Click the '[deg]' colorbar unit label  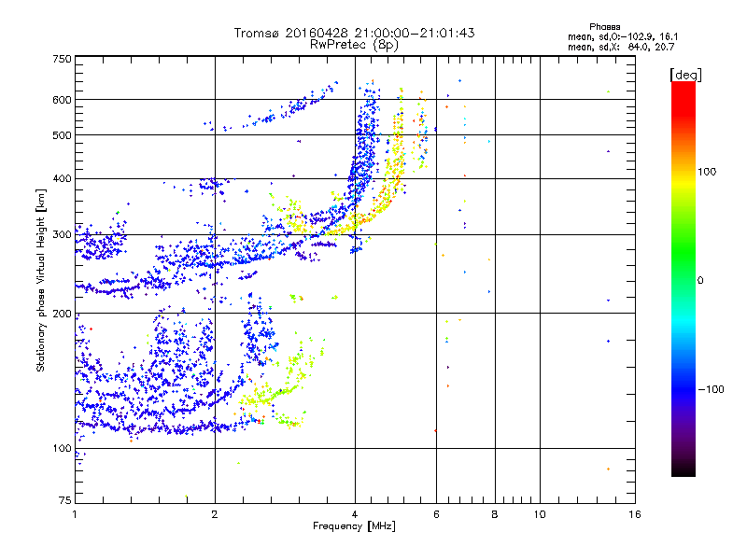[686, 75]
